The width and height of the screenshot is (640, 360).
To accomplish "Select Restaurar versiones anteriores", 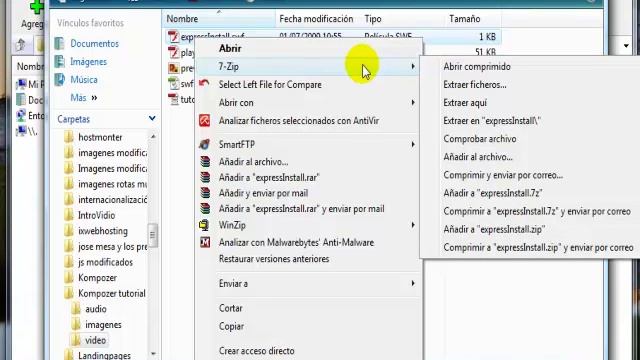I will pyautogui.click(x=274, y=259).
